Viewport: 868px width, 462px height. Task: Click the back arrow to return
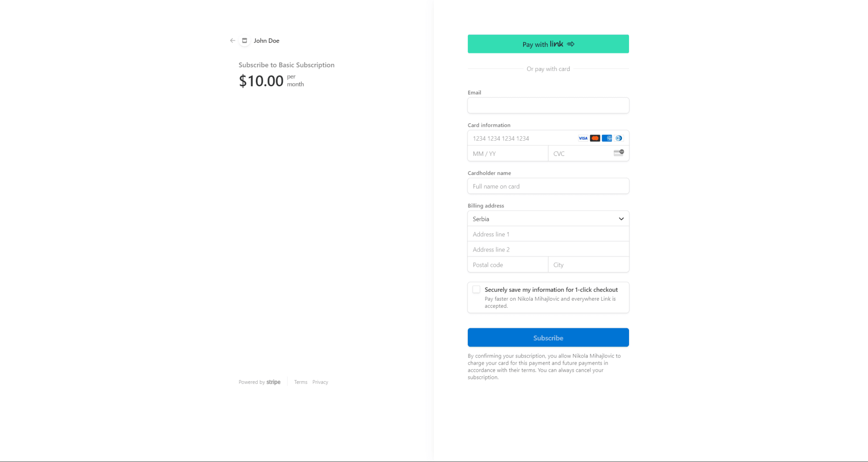click(x=232, y=40)
